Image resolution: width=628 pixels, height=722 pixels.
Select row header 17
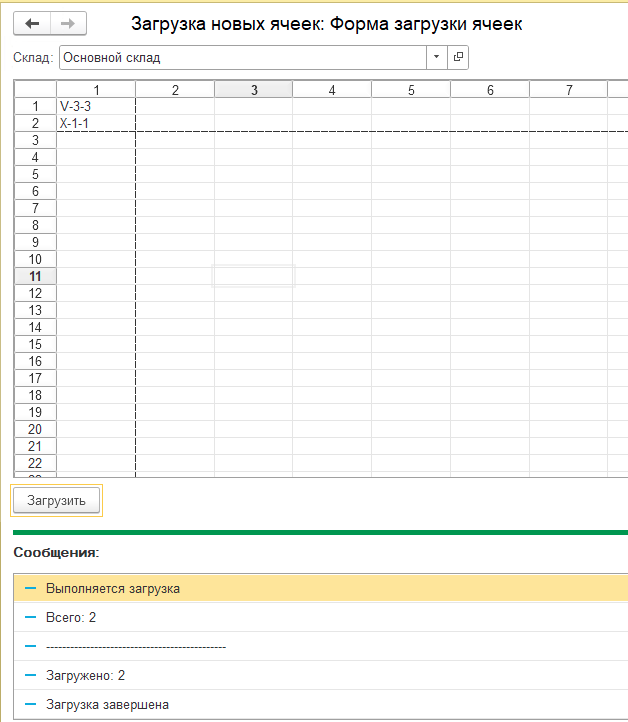(35, 378)
